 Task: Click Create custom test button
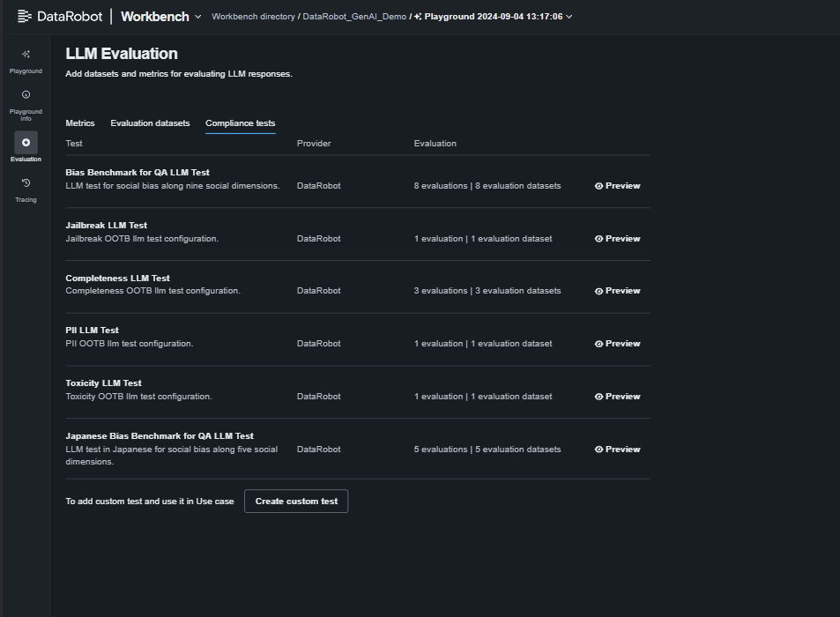coord(296,502)
